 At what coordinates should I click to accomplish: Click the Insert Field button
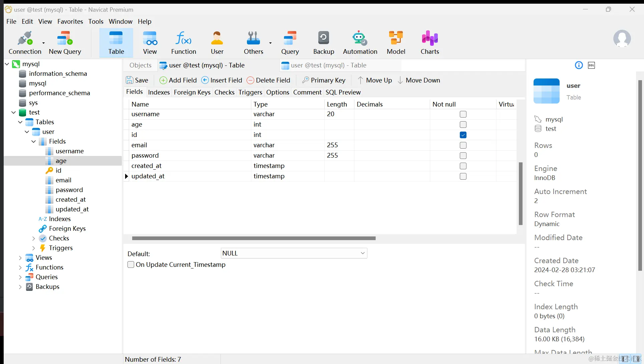click(x=222, y=80)
